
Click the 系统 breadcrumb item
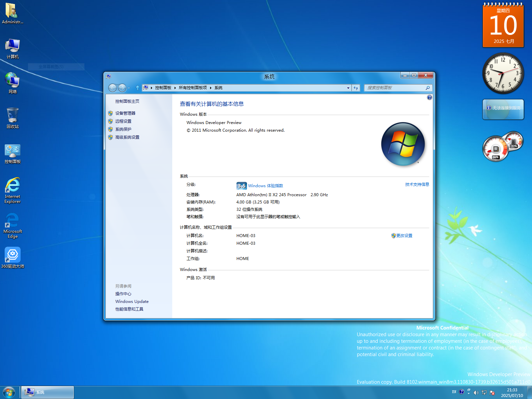tap(218, 88)
